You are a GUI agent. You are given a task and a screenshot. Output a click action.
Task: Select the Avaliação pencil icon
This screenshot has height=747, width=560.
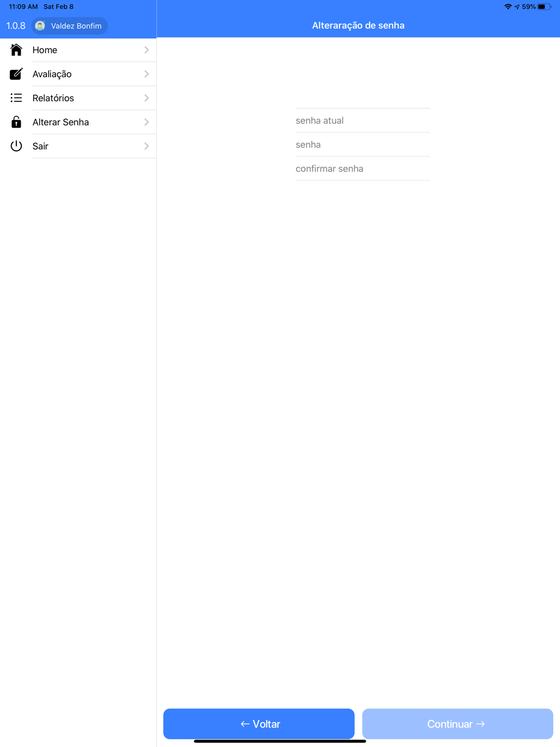(x=16, y=74)
